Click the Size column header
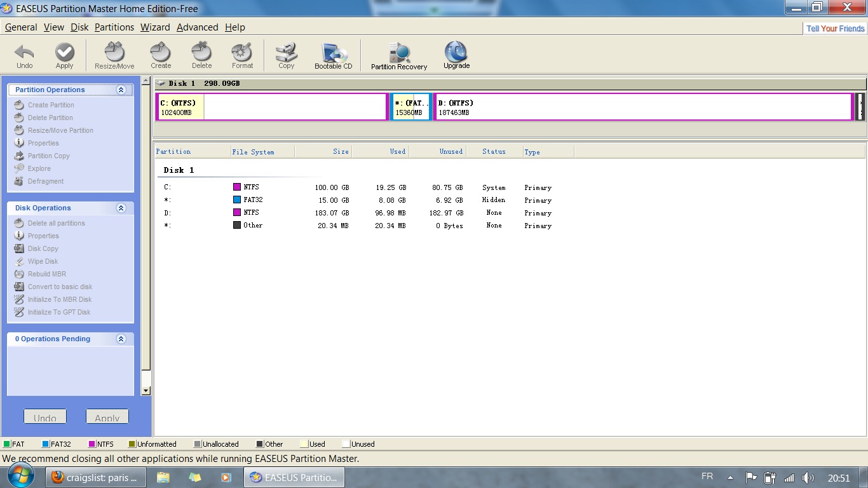 point(323,151)
